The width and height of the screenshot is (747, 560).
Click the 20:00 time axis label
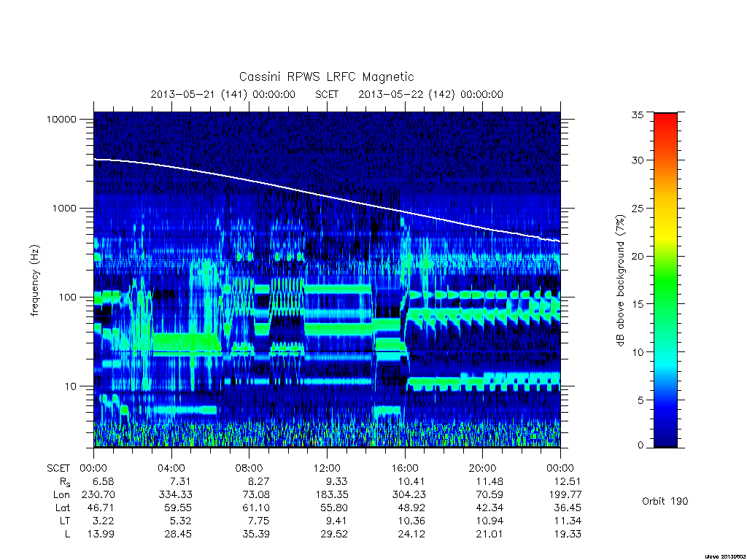483,468
